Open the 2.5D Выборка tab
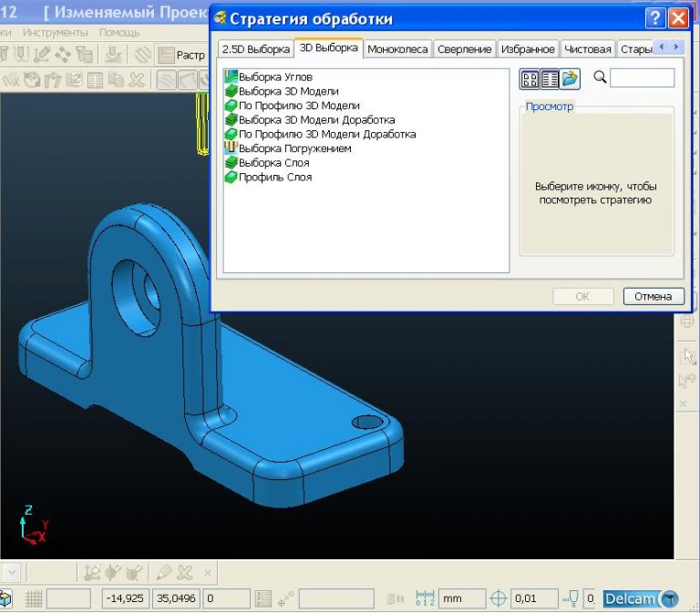 point(255,49)
